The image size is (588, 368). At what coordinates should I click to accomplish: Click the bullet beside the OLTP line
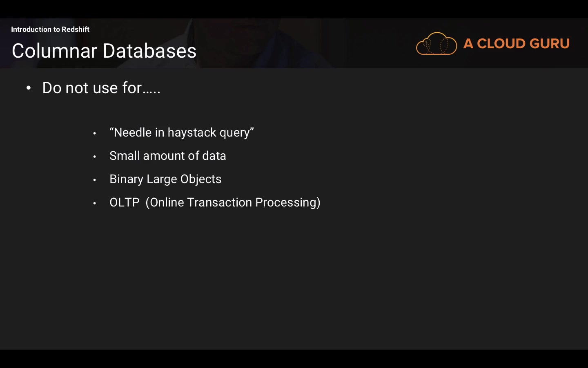tap(94, 203)
